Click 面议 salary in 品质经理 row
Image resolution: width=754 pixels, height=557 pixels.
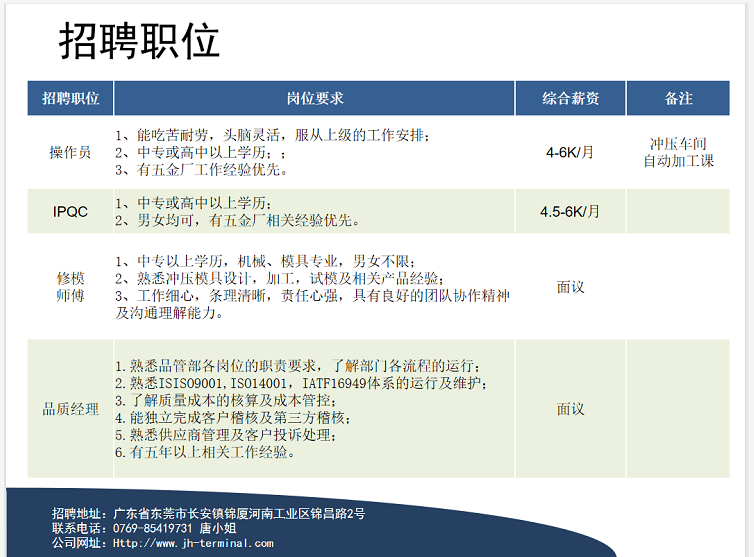570,409
